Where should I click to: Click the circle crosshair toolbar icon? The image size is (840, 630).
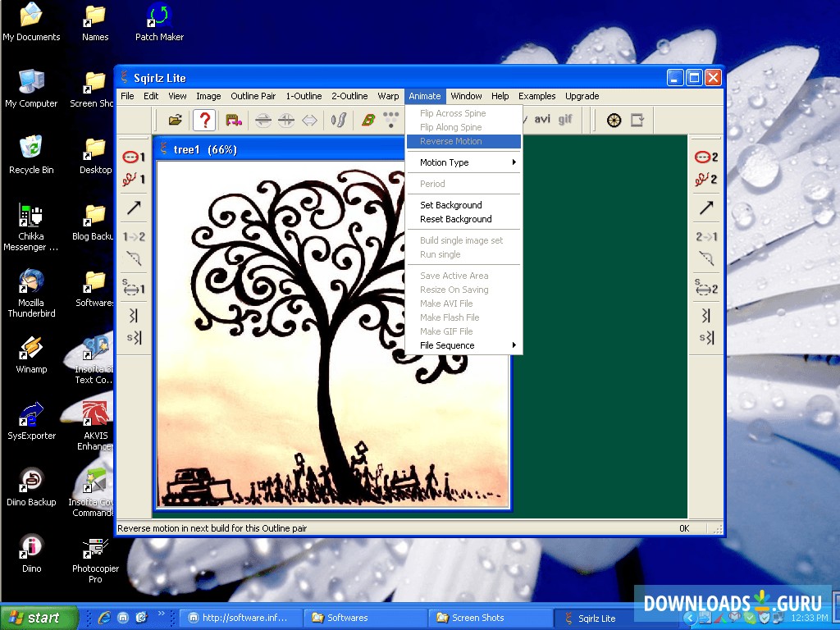(x=286, y=120)
